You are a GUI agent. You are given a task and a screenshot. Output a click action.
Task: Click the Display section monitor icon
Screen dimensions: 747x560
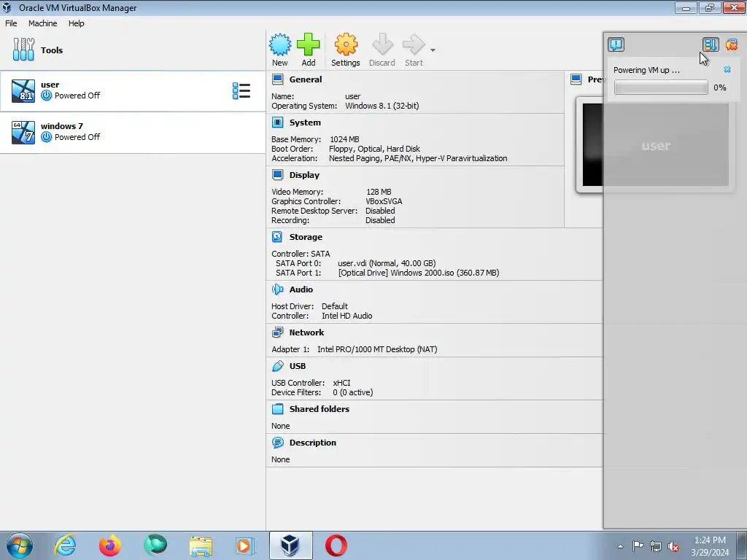pyautogui.click(x=278, y=175)
